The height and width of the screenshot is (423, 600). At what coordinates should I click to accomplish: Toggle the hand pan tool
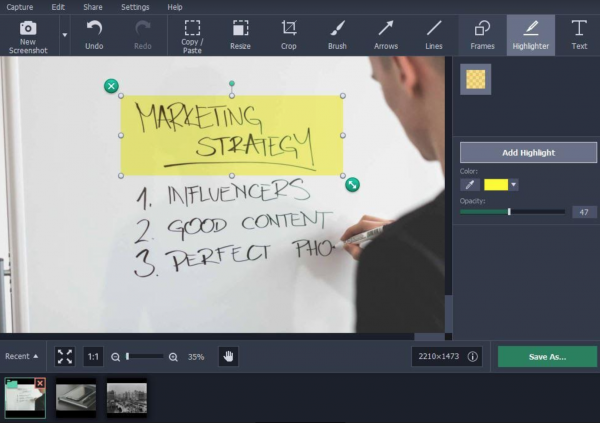228,356
